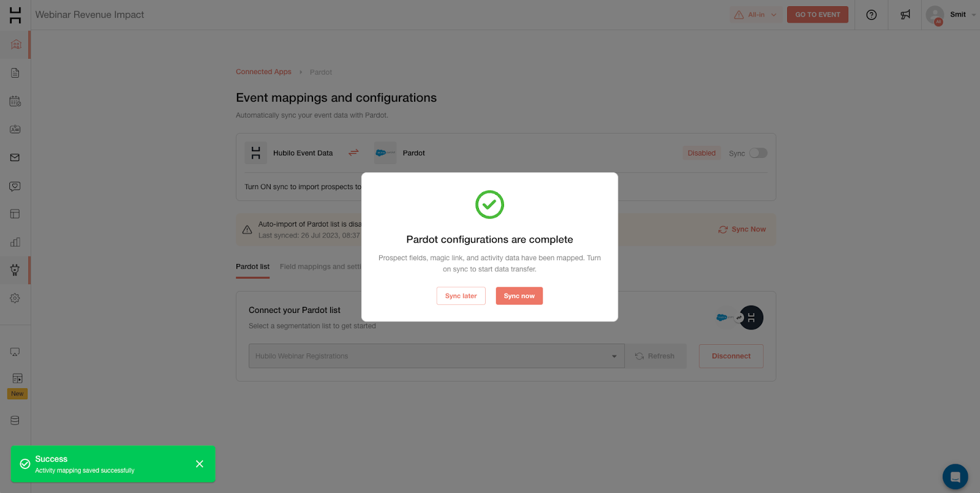980x493 pixels.
Task: Switch to the Pardot list tab
Action: (252, 267)
